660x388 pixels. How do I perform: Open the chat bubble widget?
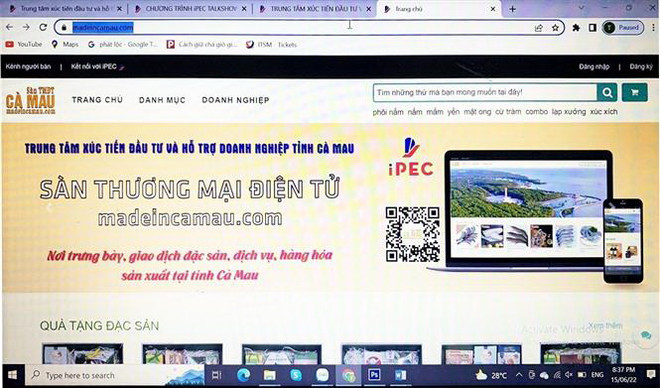tap(645, 335)
